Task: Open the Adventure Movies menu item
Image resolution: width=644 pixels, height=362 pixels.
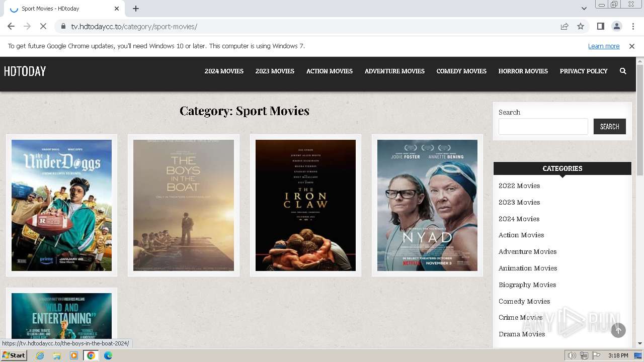Action: [x=394, y=71]
